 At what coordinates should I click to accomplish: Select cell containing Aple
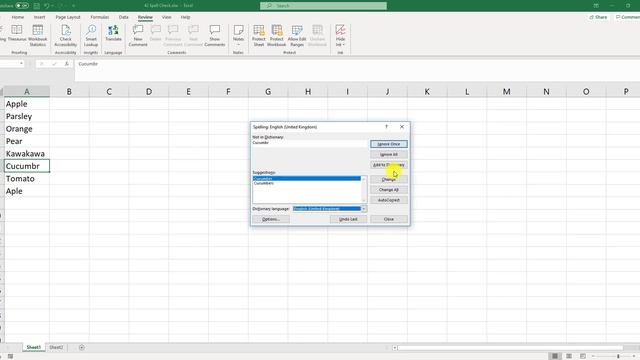click(x=27, y=191)
